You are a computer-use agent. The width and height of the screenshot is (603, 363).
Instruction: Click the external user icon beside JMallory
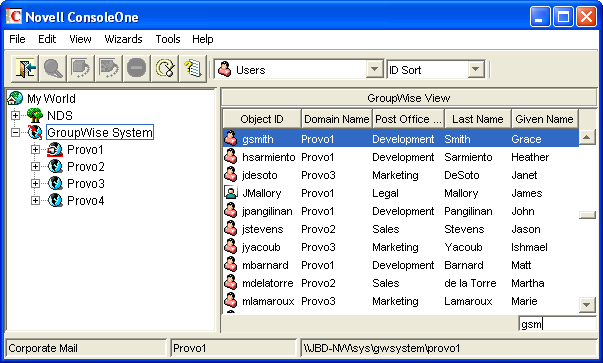231,192
